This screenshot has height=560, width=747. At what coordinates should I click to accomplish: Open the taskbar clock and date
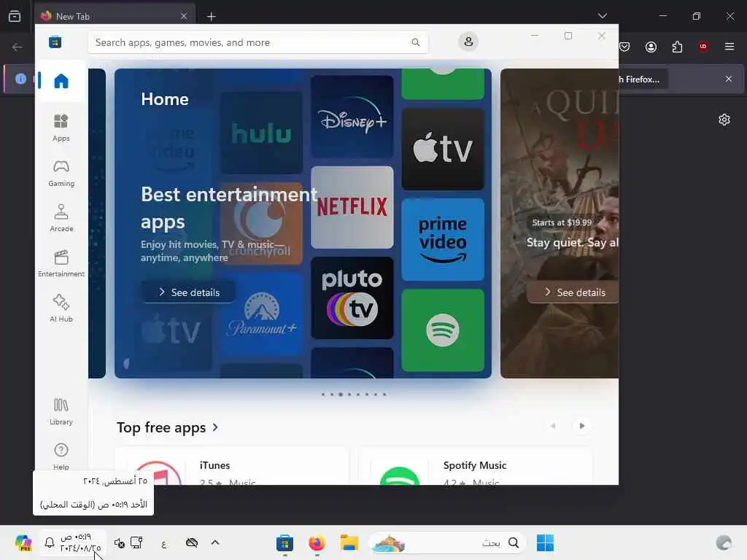[x=80, y=542]
